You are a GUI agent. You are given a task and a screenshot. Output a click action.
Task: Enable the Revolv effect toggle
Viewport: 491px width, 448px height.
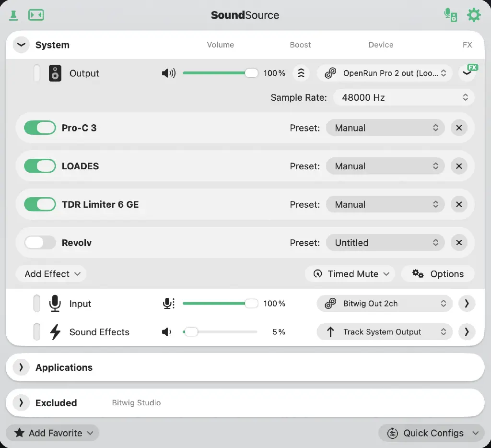point(40,243)
